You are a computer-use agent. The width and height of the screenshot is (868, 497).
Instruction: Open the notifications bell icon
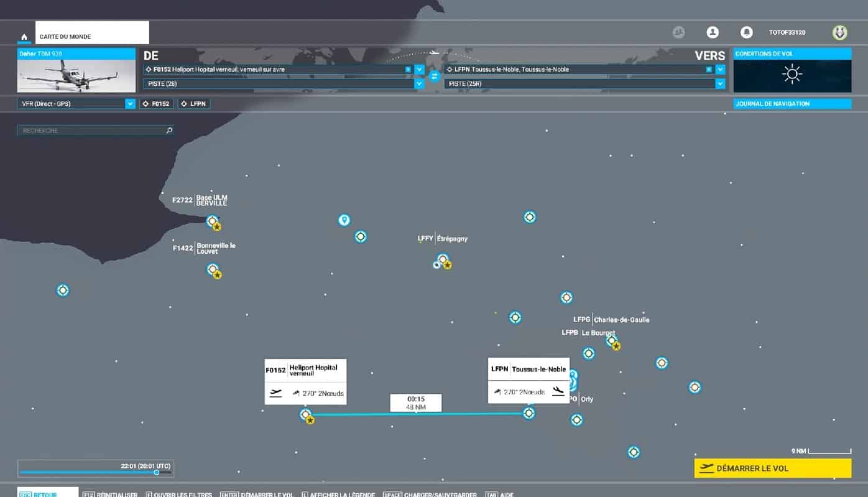tap(746, 32)
